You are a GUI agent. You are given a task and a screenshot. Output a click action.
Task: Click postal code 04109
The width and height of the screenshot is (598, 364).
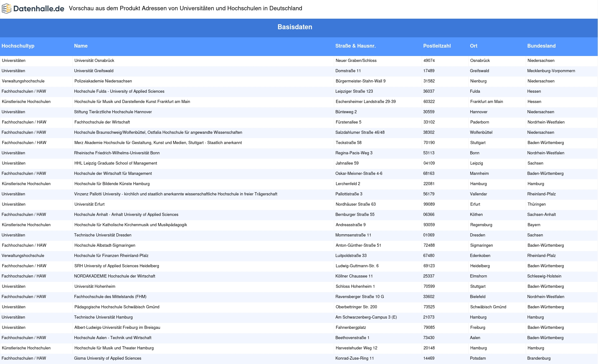click(429, 163)
